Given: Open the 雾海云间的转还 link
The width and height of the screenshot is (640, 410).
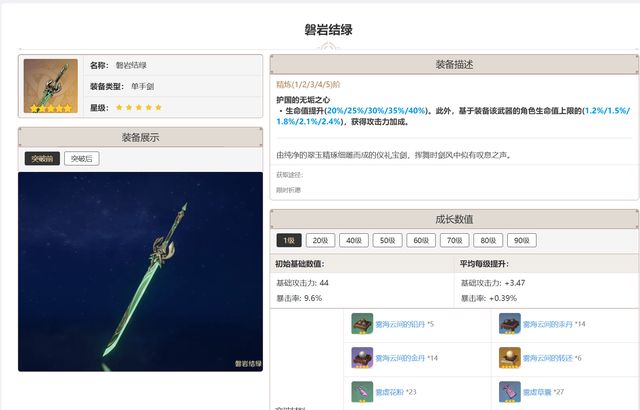Looking at the screenshot, I should pyautogui.click(x=548, y=358).
